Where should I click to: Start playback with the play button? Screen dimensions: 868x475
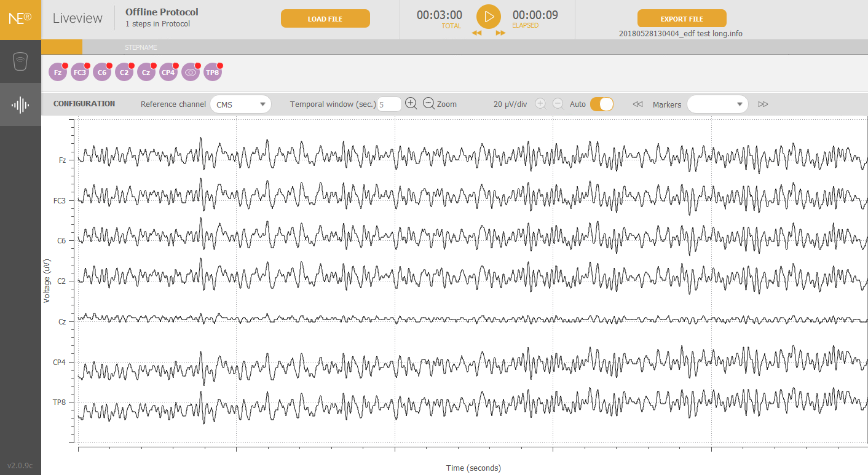(x=489, y=17)
